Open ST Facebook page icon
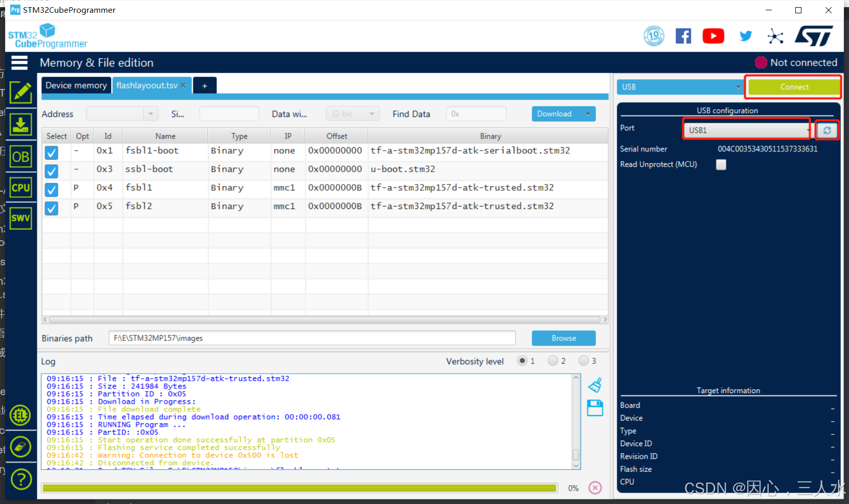This screenshot has height=504, width=849. pos(683,36)
